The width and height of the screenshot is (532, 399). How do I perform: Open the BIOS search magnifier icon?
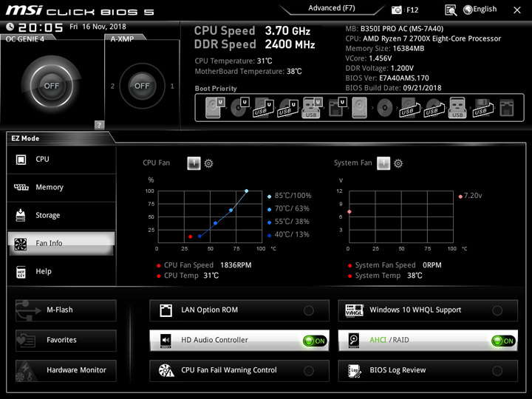[451, 10]
